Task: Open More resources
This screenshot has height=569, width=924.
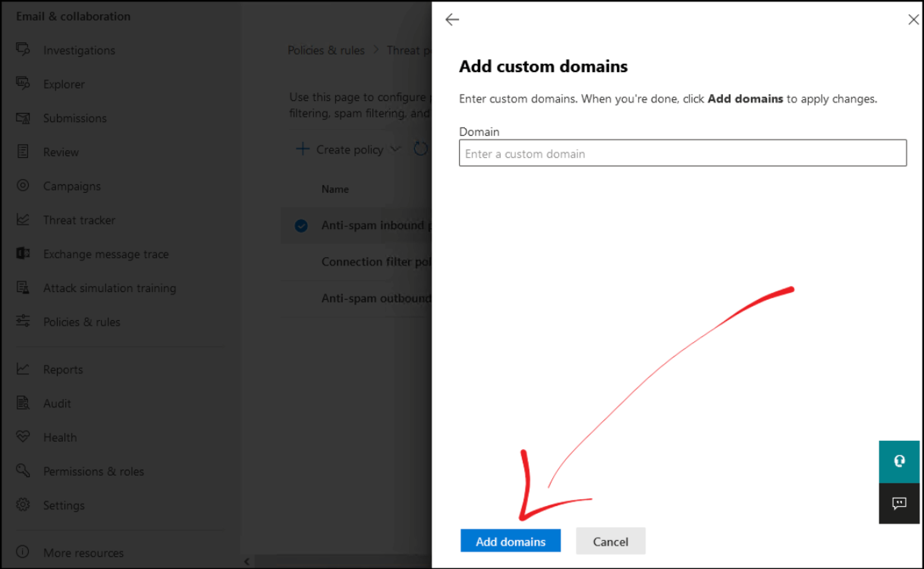Action: point(83,553)
